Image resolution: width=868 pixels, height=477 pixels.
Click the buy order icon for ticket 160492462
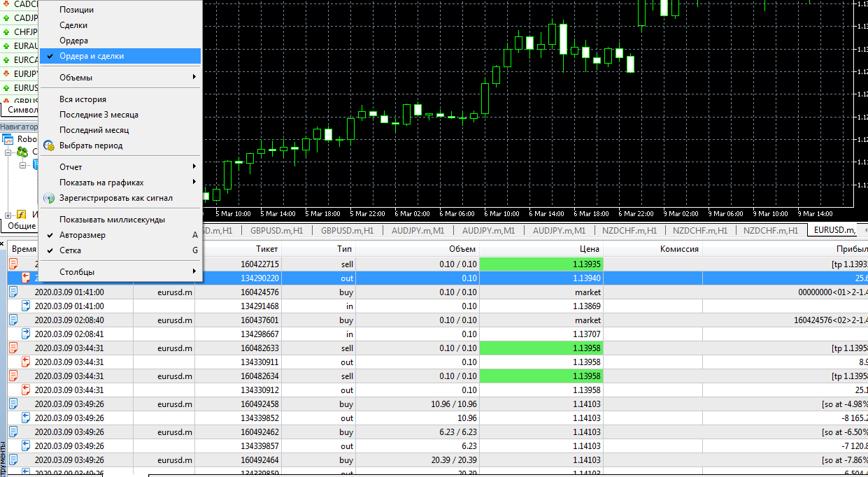[13, 432]
